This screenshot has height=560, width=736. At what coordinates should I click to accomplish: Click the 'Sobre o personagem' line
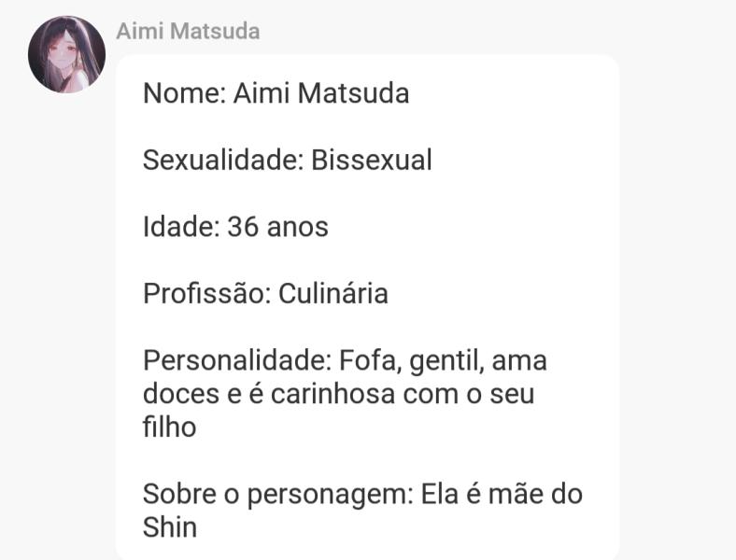(x=362, y=494)
